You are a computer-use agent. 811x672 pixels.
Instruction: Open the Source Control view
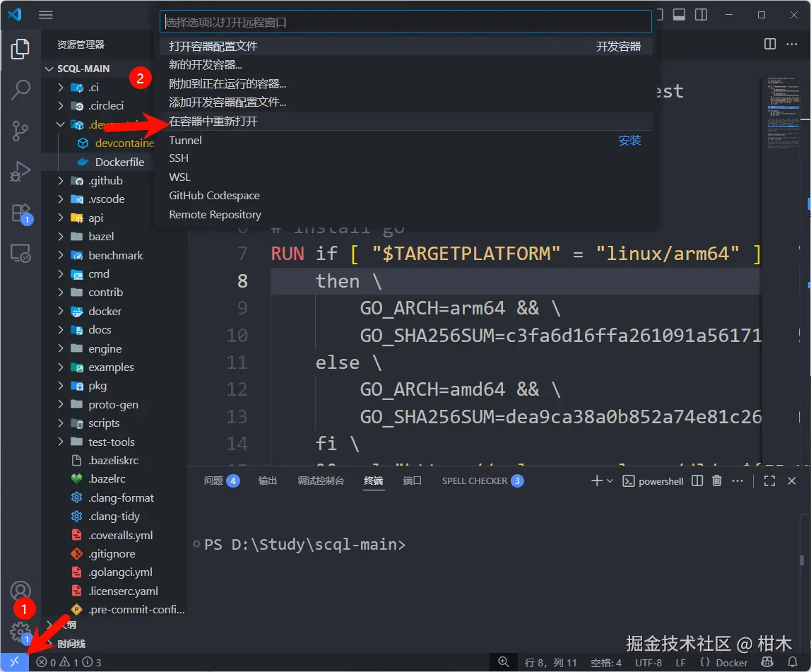tap(20, 131)
